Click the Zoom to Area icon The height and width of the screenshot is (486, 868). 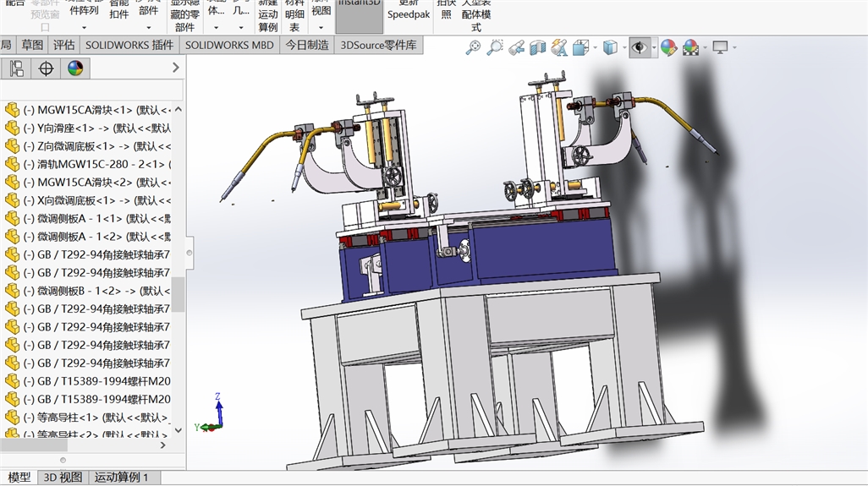[495, 48]
